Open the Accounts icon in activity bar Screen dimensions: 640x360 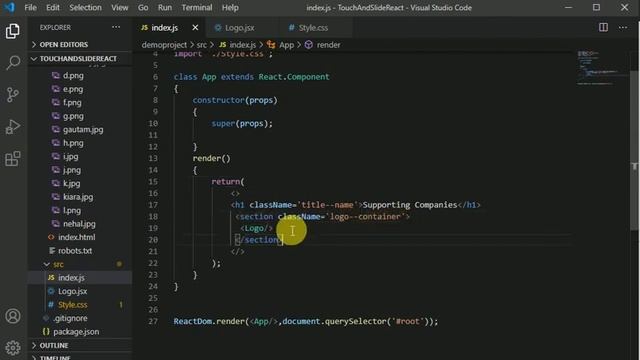coord(13,316)
